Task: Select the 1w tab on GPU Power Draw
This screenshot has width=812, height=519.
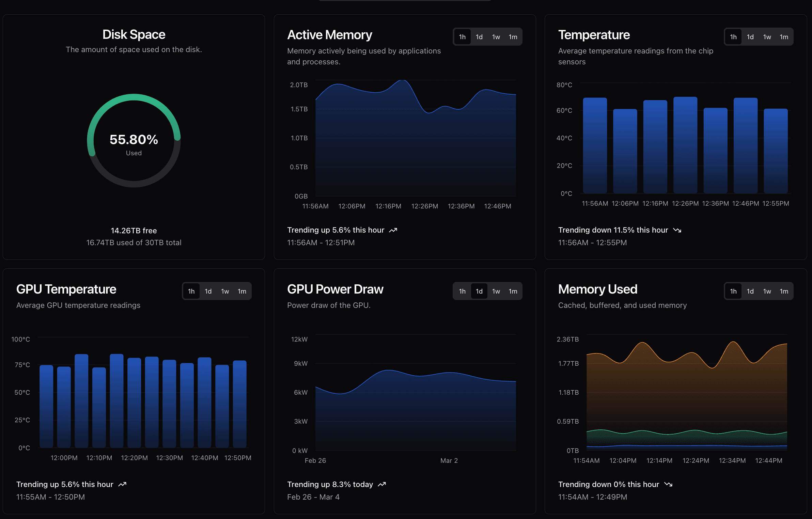Action: click(x=496, y=291)
